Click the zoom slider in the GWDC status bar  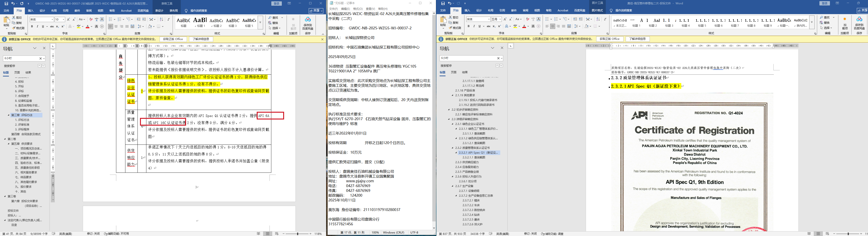coord(298,234)
